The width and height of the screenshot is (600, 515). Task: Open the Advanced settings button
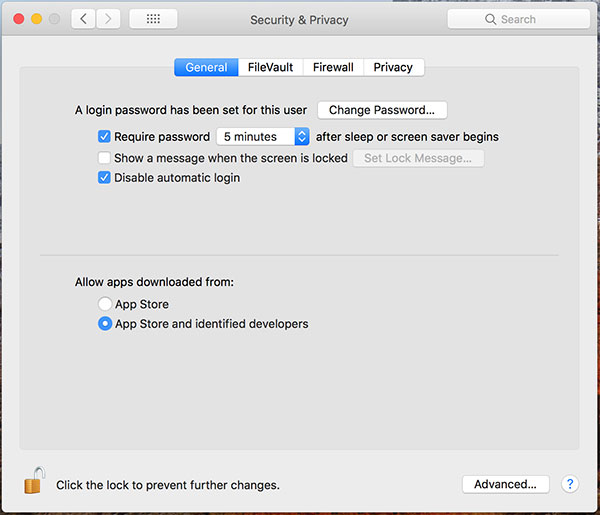[x=506, y=484]
